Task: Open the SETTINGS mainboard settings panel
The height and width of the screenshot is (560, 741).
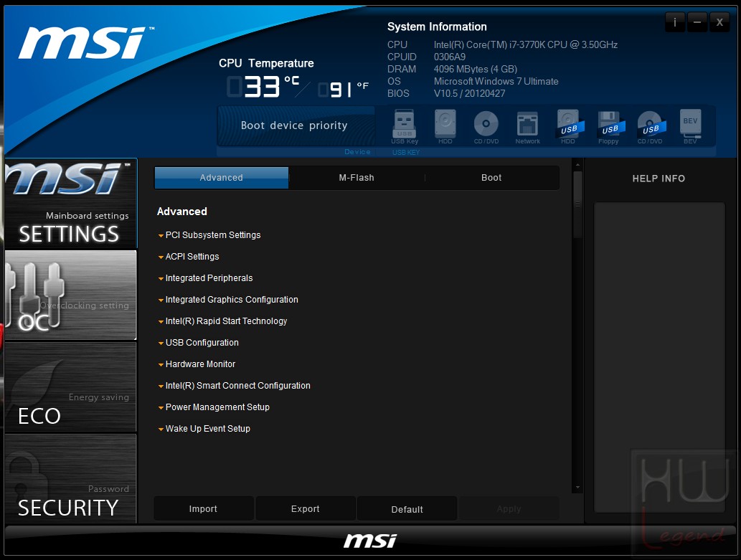Action: pyautogui.click(x=71, y=204)
